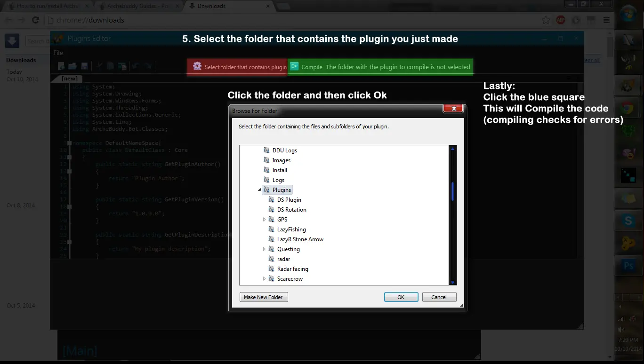Click OK in Browse For Folder
The height and width of the screenshot is (364, 644).
click(x=401, y=297)
